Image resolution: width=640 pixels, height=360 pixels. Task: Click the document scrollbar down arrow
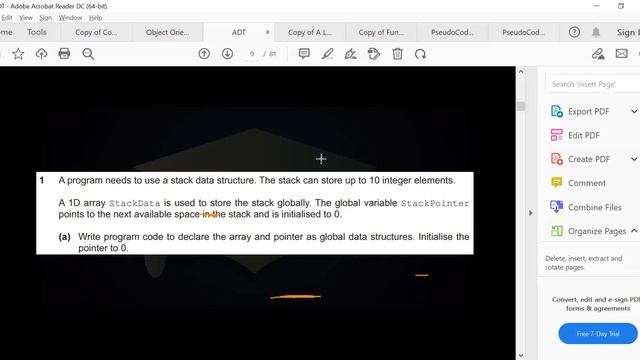click(521, 356)
